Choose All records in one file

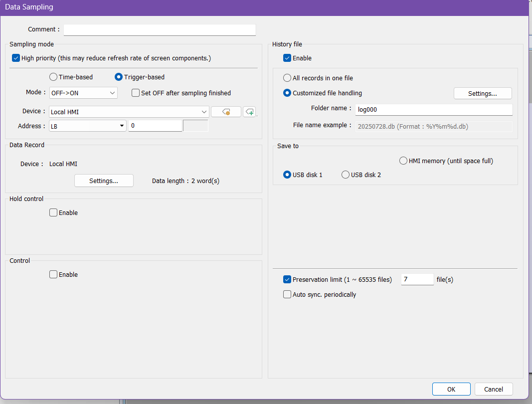point(287,78)
